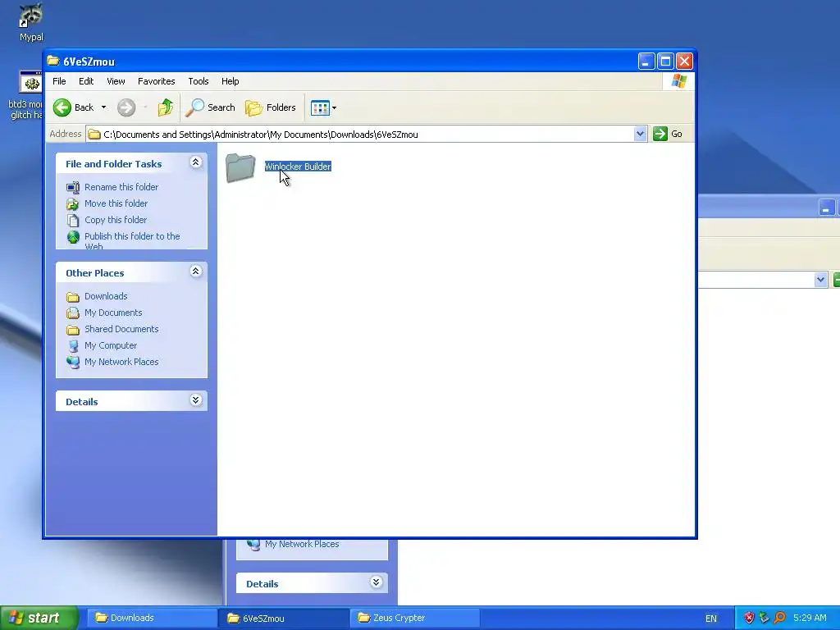This screenshot has height=630, width=840.
Task: Open the File menu
Action: 59,81
